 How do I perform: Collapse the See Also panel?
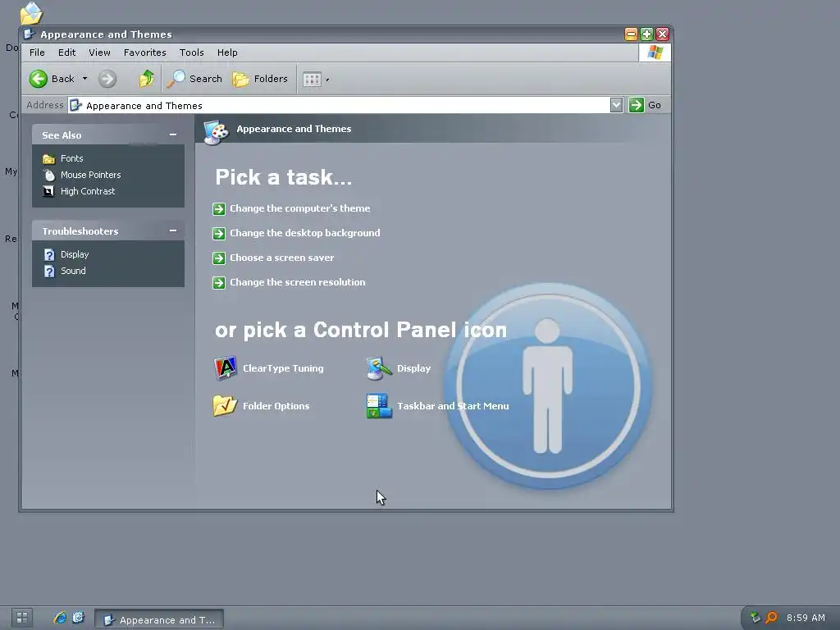(x=172, y=135)
